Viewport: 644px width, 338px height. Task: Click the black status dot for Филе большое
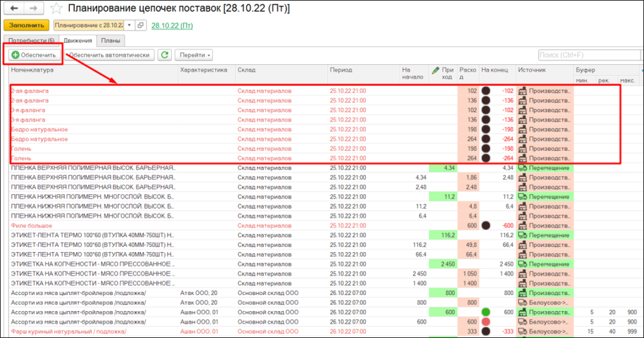pos(486,226)
